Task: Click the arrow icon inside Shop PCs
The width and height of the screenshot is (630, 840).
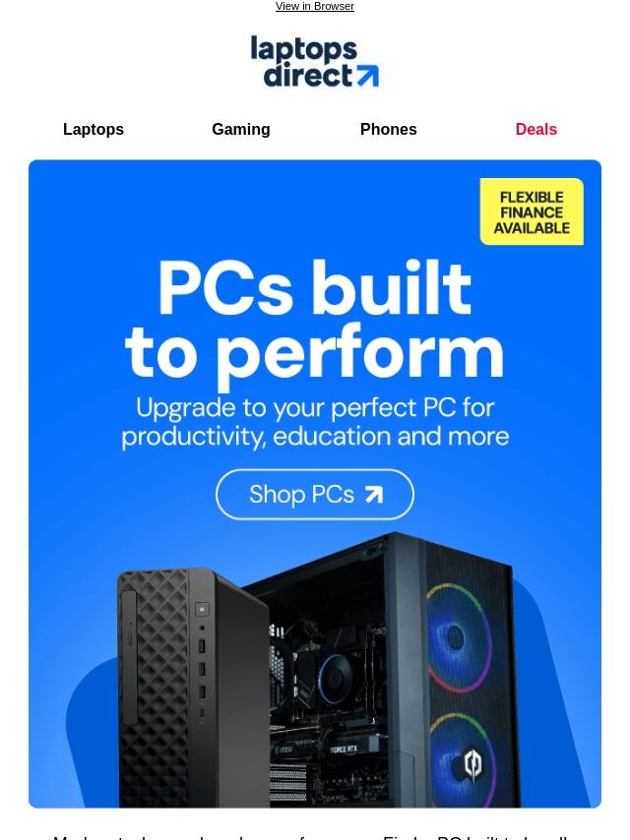Action: point(374,495)
